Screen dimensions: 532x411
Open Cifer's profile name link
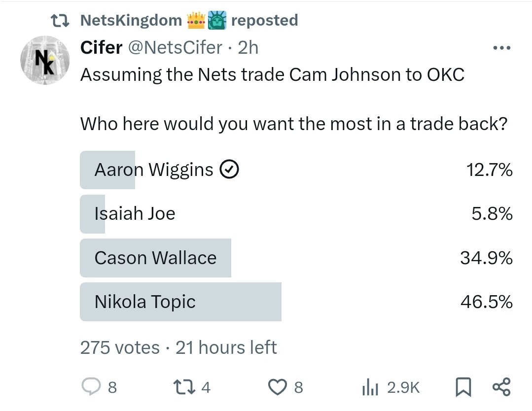[x=101, y=48]
